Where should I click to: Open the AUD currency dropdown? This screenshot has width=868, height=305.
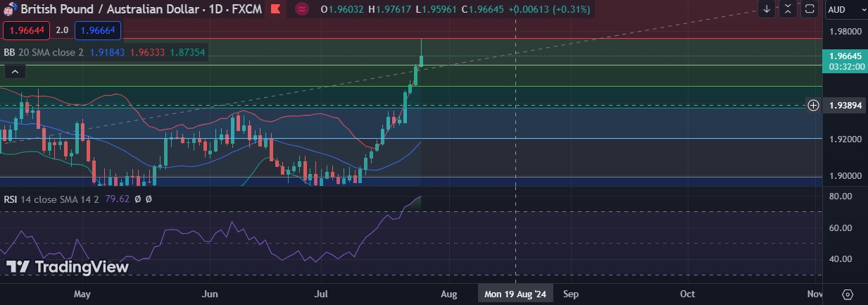[x=845, y=9]
